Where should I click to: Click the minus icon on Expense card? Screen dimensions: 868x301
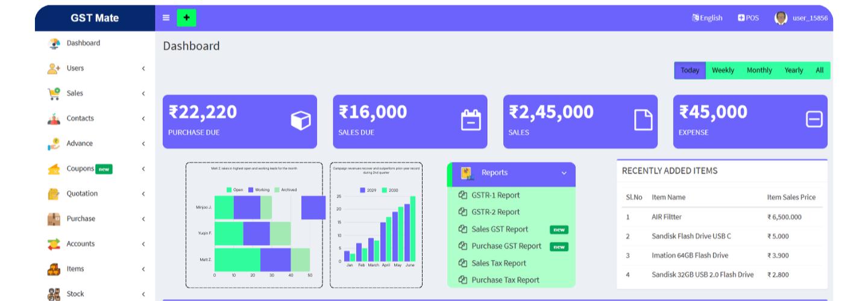[814, 120]
